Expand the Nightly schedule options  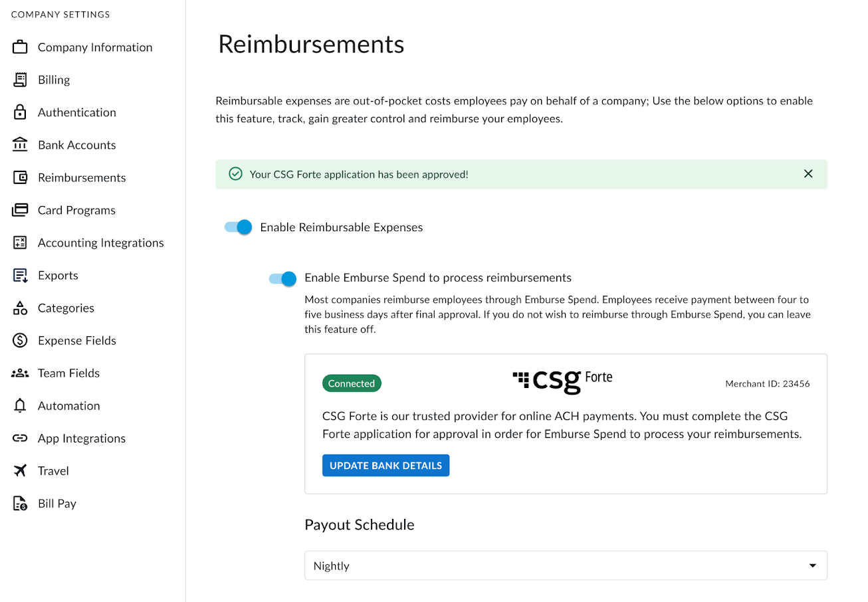(x=566, y=565)
